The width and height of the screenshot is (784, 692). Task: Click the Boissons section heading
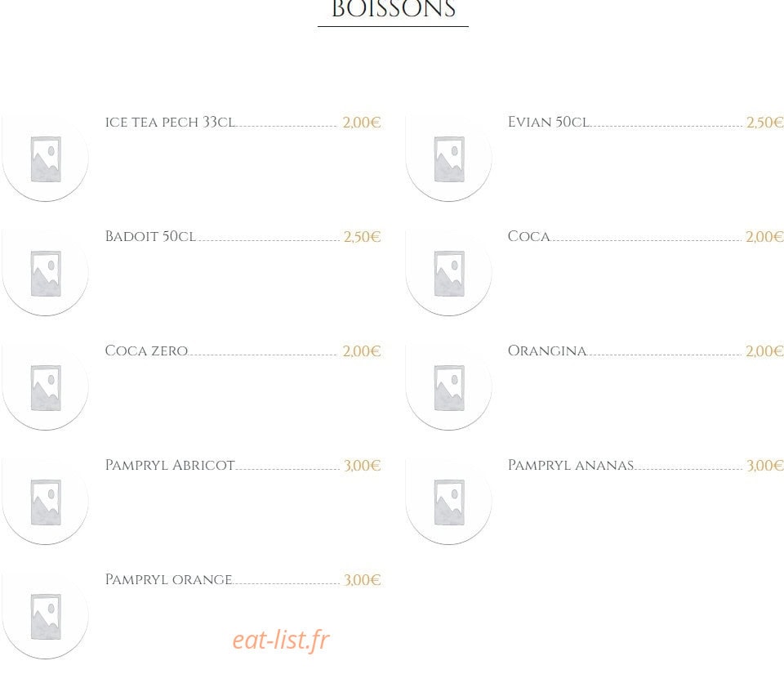coord(394,9)
